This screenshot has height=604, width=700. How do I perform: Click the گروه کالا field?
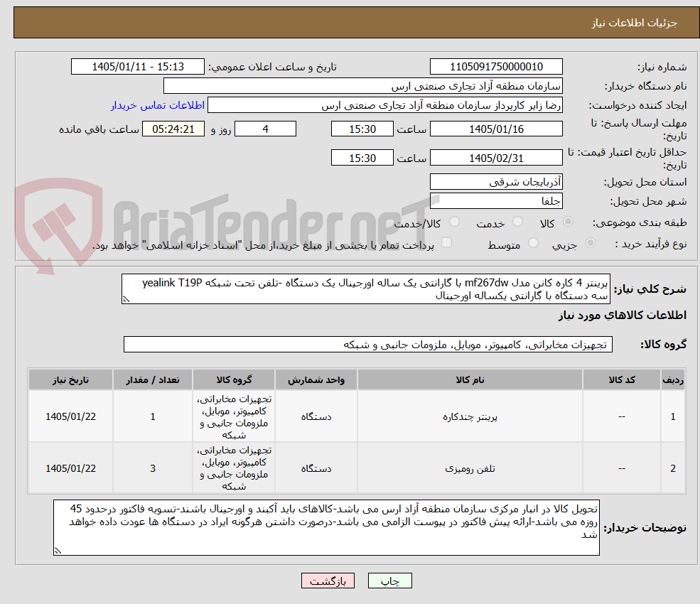point(368,345)
